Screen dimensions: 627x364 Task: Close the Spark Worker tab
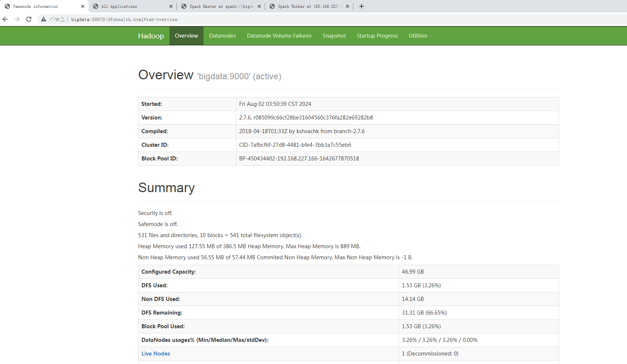point(347,6)
